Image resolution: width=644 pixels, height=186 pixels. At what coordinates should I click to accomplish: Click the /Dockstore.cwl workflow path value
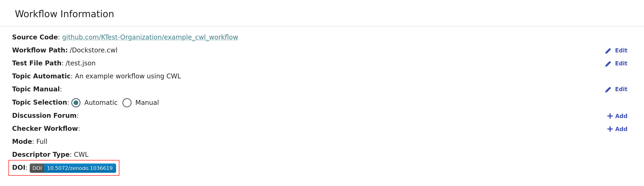(94, 50)
